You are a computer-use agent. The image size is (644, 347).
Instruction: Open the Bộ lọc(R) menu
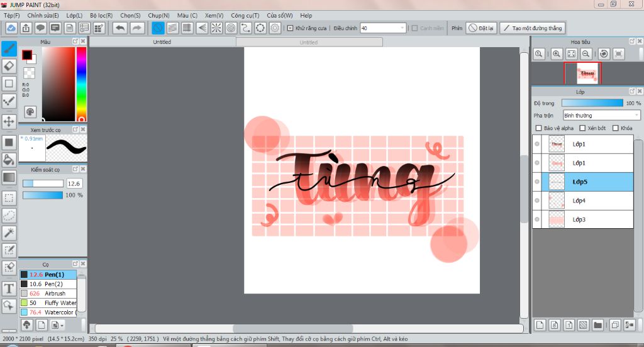pyautogui.click(x=101, y=15)
